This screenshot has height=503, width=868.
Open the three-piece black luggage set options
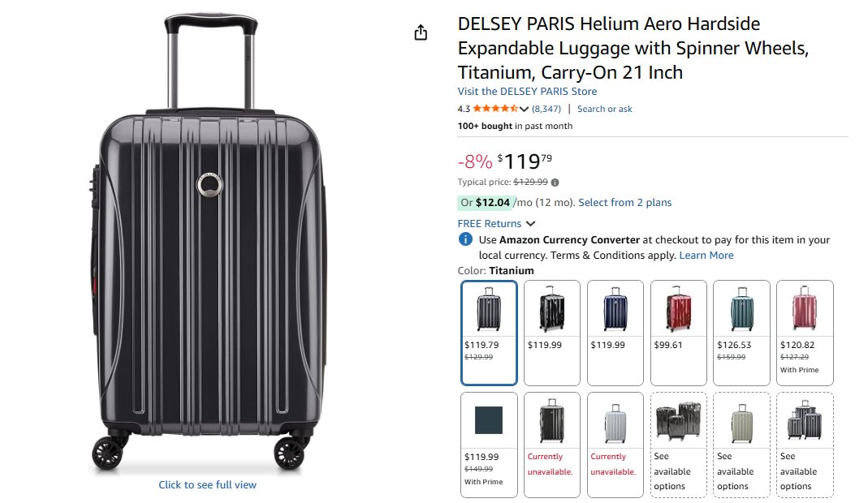[x=678, y=444]
